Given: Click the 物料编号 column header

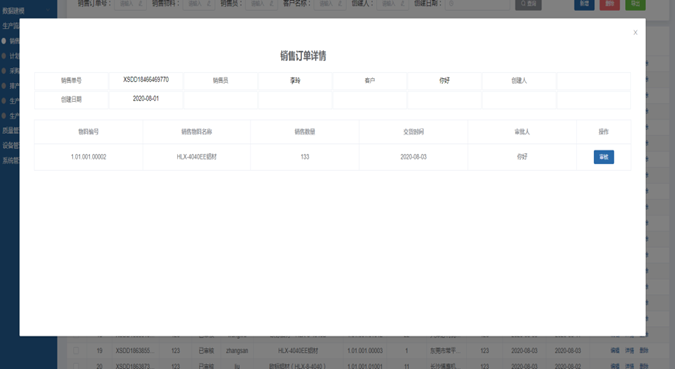Looking at the screenshot, I should (89, 132).
